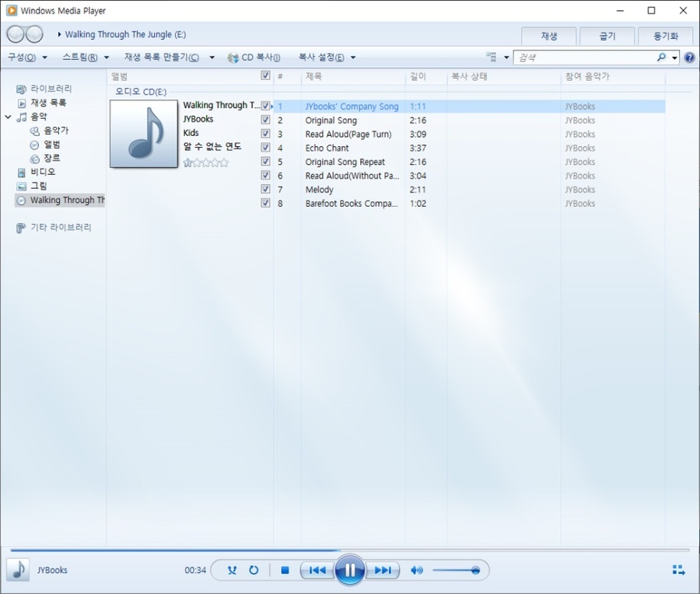This screenshot has height=594, width=700.
Task: Uncheck track 5 Original Song Repeat checkbox
Action: tap(266, 161)
